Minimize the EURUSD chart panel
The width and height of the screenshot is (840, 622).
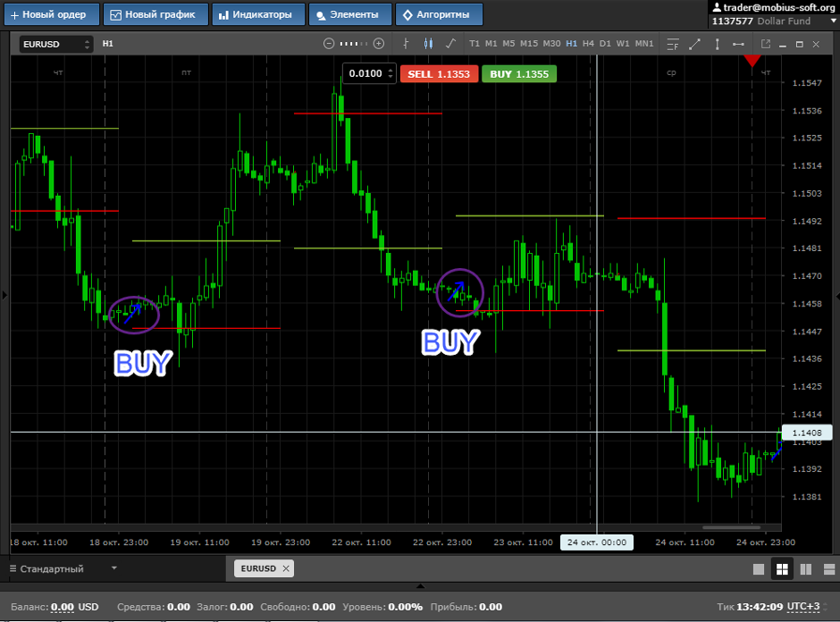click(783, 45)
